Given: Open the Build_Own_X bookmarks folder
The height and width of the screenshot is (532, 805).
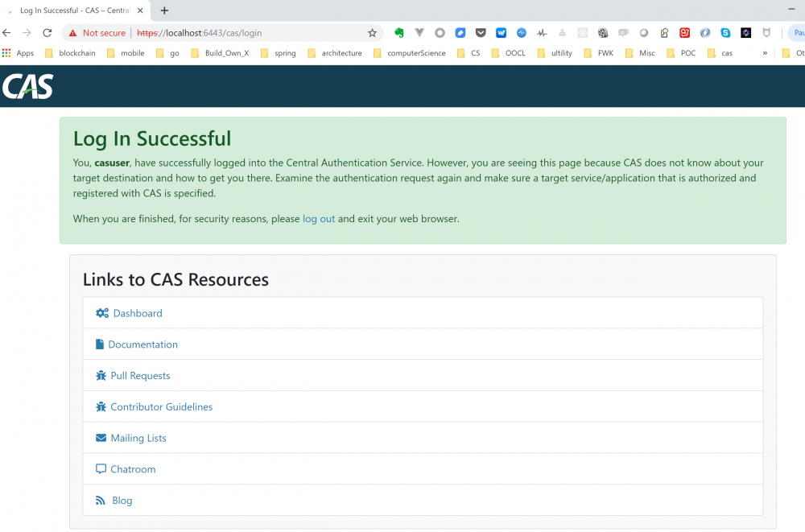Looking at the screenshot, I should 220,53.
